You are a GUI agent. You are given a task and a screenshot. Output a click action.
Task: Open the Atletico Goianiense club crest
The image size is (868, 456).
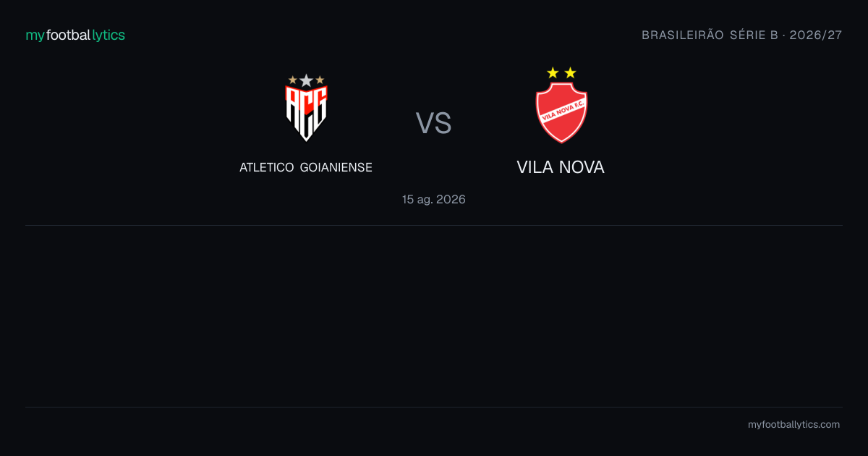[x=306, y=107]
